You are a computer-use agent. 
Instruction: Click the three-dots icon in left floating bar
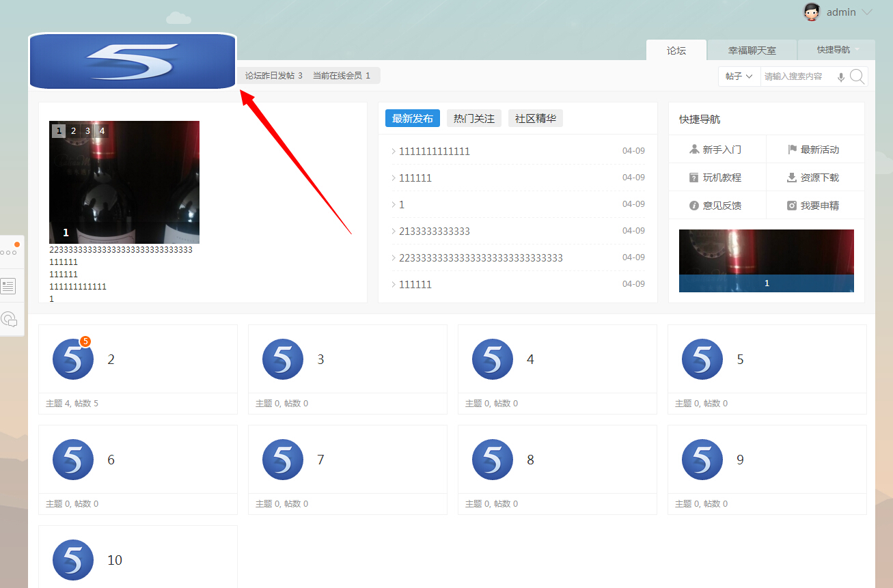coord(8,253)
